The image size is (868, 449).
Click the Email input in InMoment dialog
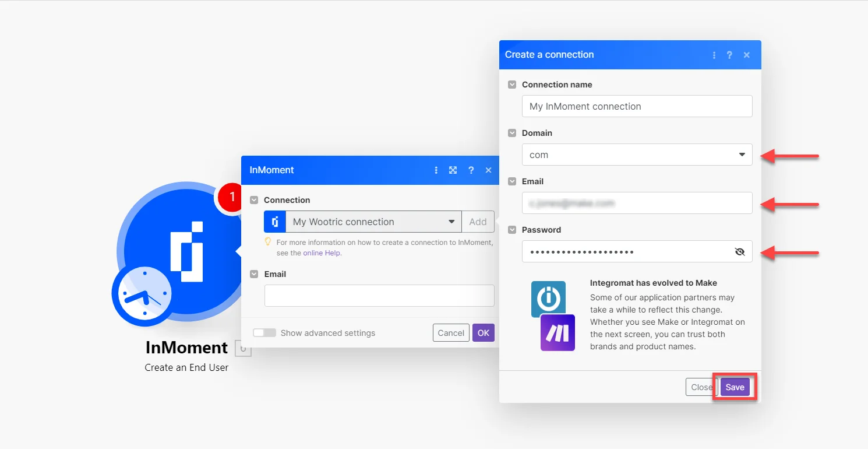click(379, 296)
